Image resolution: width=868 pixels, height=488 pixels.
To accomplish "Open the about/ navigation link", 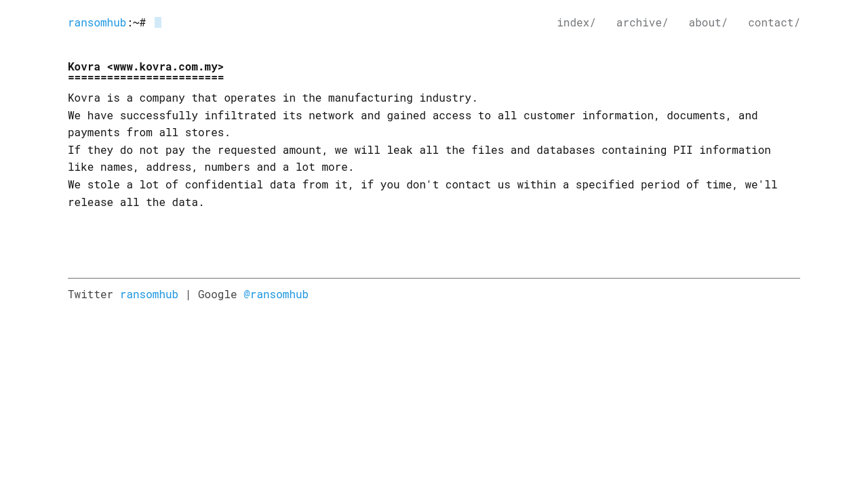I will point(707,22).
